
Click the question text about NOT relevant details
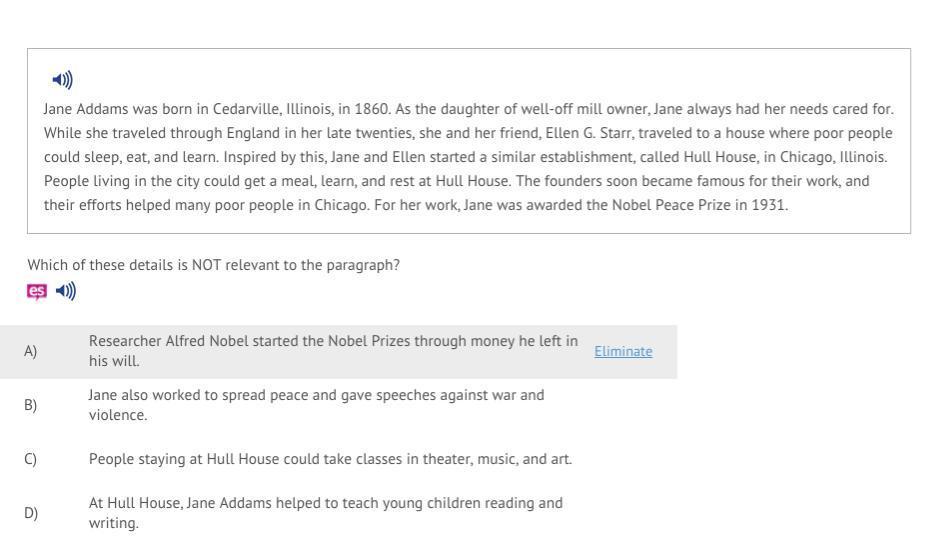[213, 265]
